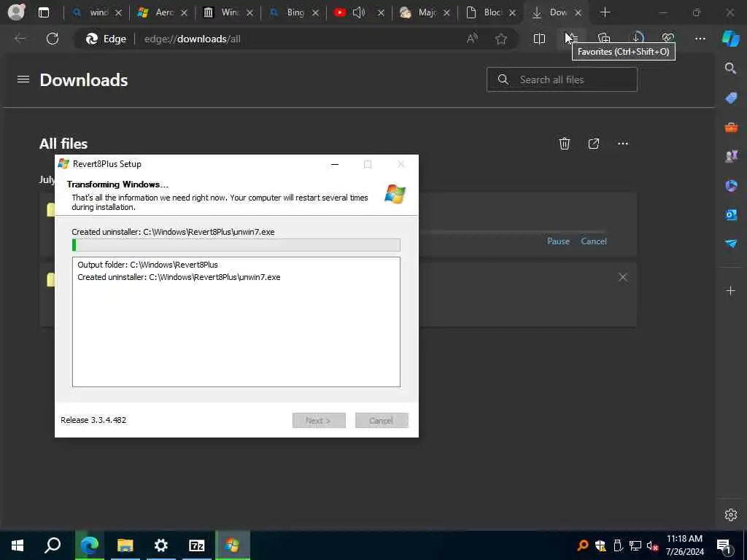Minimize the Revert8Plus Setup window
Viewport: 747px width, 560px height.
pyautogui.click(x=335, y=164)
